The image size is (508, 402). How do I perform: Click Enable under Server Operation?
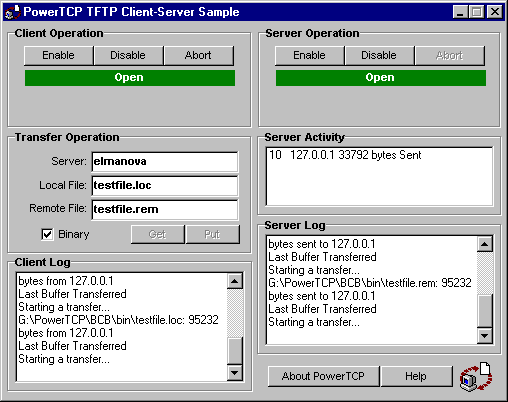309,55
